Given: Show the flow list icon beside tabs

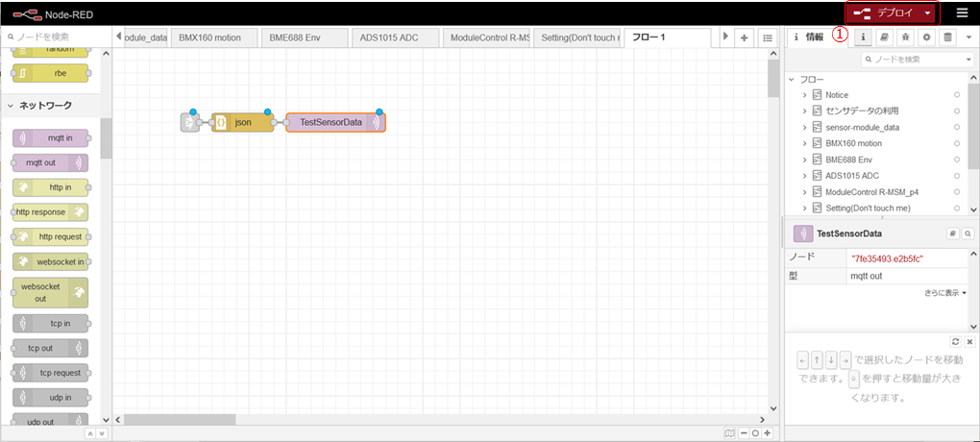Looking at the screenshot, I should (768, 37).
